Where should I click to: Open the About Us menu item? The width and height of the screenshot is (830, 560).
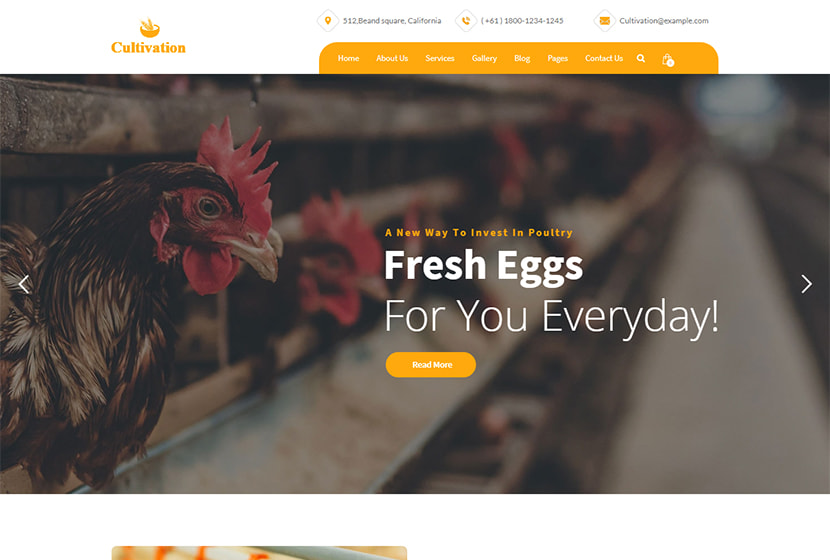[x=392, y=58]
